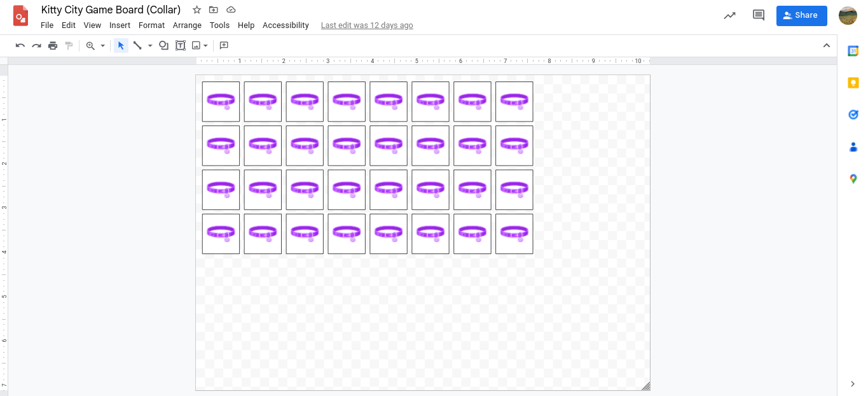Select the Line tool
This screenshot has height=396, width=868.
point(137,45)
